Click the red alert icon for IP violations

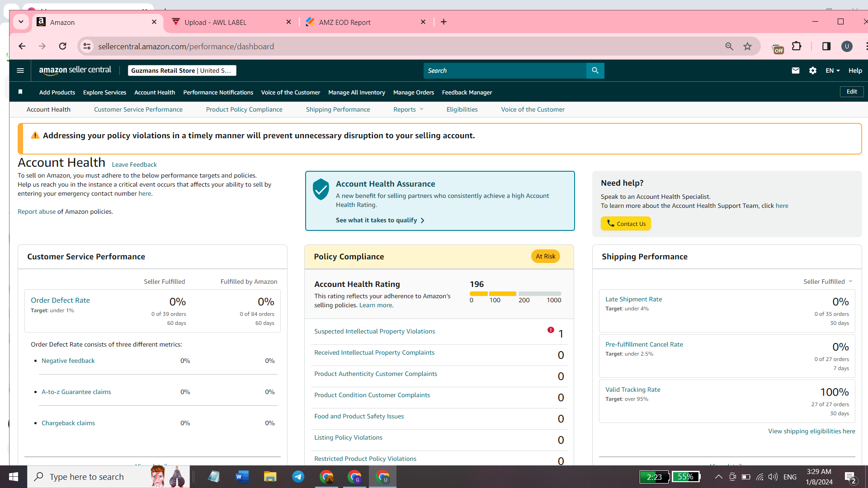tap(551, 330)
